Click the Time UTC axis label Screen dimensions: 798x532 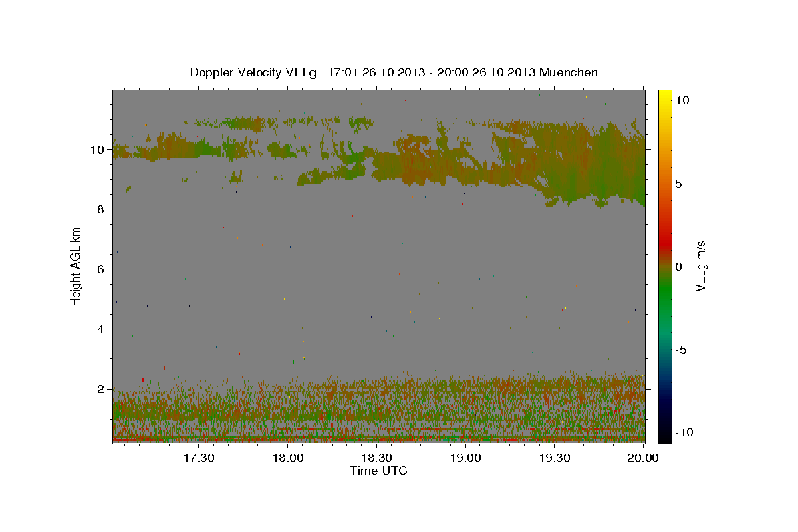378,471
